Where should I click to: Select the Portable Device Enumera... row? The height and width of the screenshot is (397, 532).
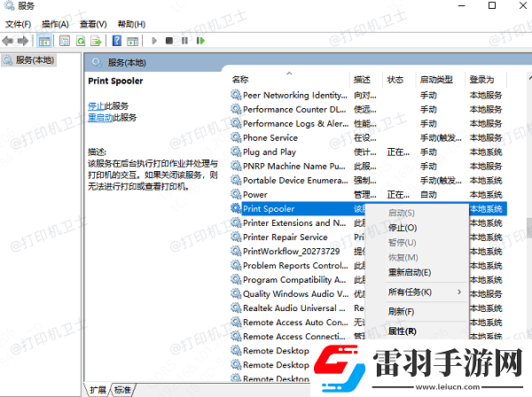pyautogui.click(x=368, y=180)
